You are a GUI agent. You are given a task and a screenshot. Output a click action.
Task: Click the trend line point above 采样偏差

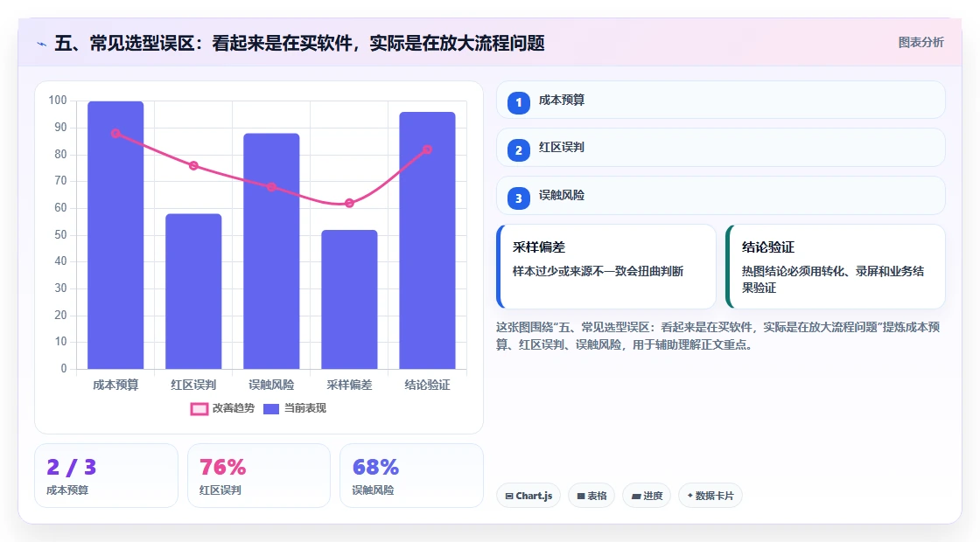coord(349,203)
